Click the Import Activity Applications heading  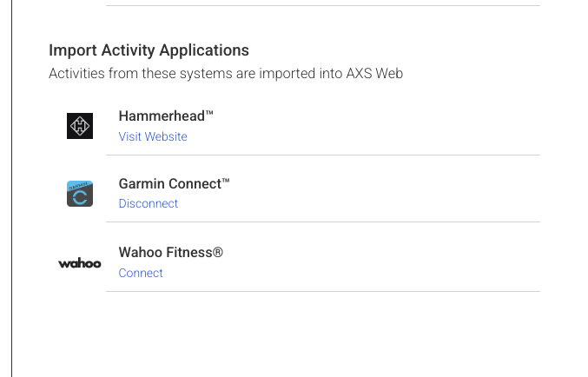pyautogui.click(x=149, y=50)
